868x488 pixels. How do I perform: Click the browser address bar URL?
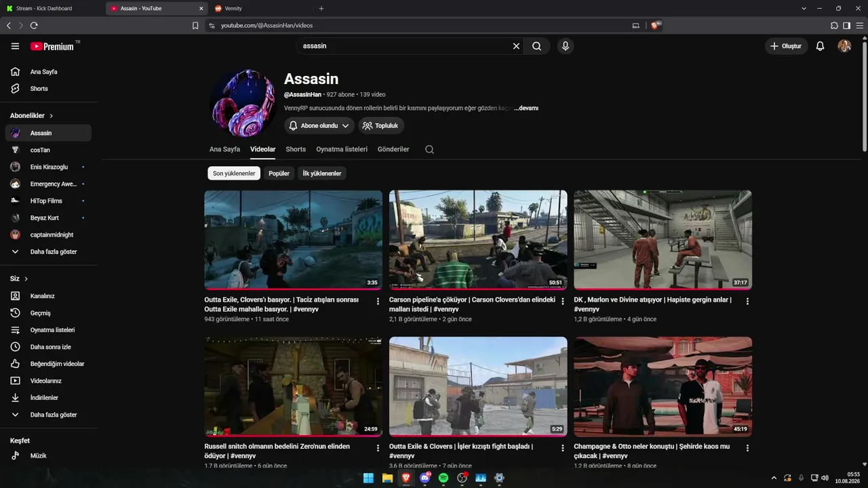267,26
